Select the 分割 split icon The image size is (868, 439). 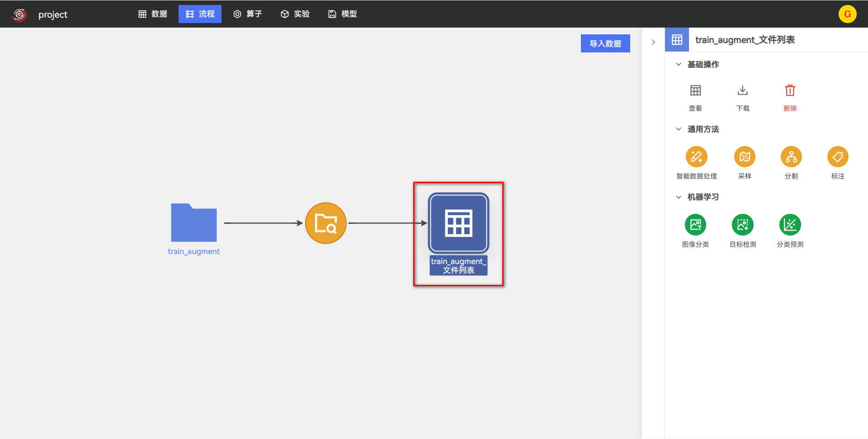pyautogui.click(x=791, y=157)
